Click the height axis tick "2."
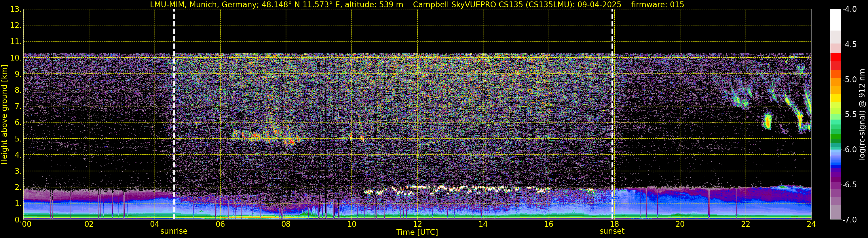The height and width of the screenshot is (238, 868). pyautogui.click(x=18, y=188)
